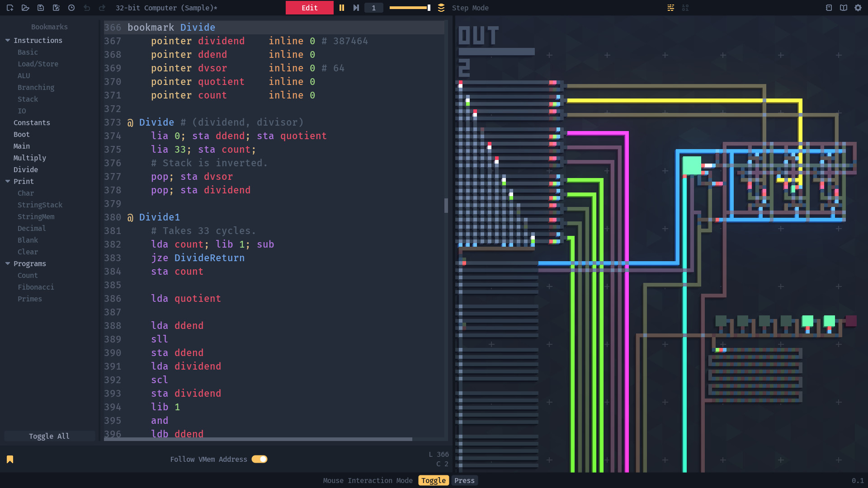The image size is (868, 488).
Task: Select the assembly listing view icon
Action: click(x=670, y=8)
